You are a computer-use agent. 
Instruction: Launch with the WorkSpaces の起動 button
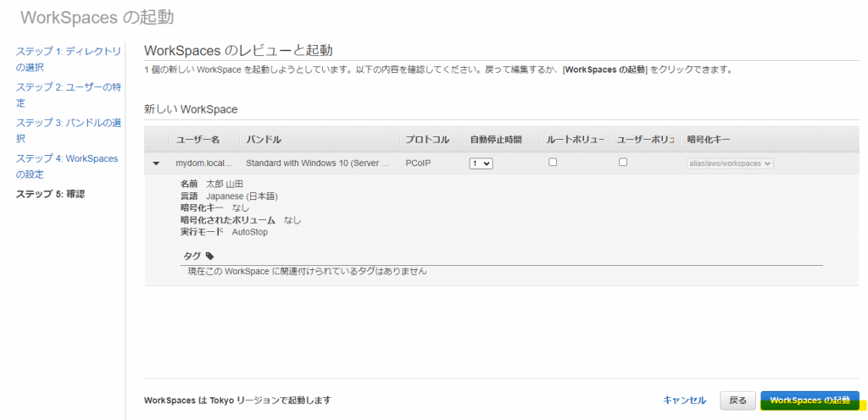pyautogui.click(x=810, y=401)
